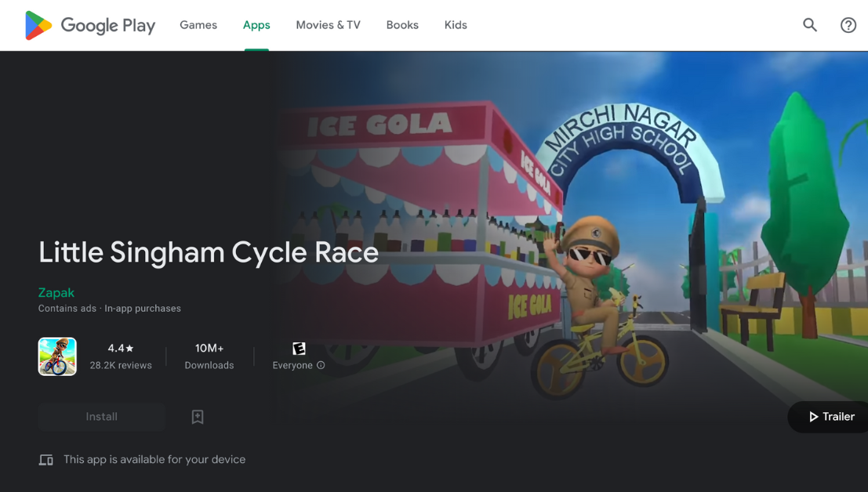868x492 pixels.
Task: Open the Games tab
Action: [198, 25]
